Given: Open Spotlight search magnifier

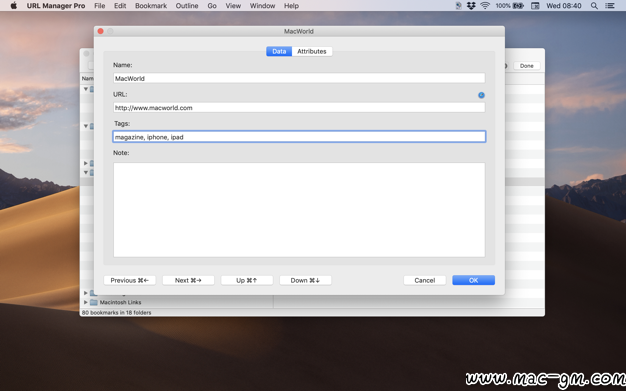Looking at the screenshot, I should pos(594,6).
